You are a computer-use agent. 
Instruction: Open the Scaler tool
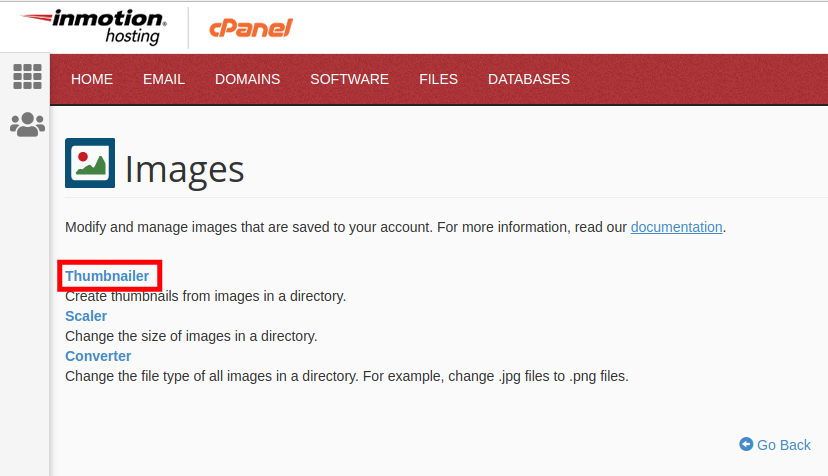pos(86,316)
